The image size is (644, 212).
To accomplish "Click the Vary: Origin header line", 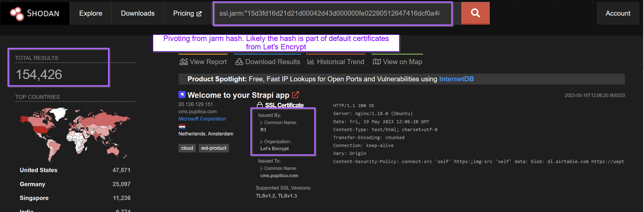I will pos(349,153).
